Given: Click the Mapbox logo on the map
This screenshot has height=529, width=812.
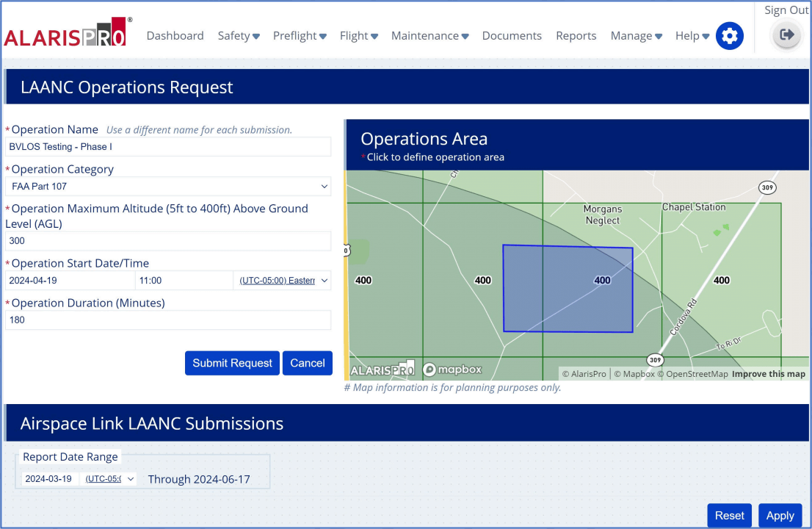Looking at the screenshot, I should point(452,369).
